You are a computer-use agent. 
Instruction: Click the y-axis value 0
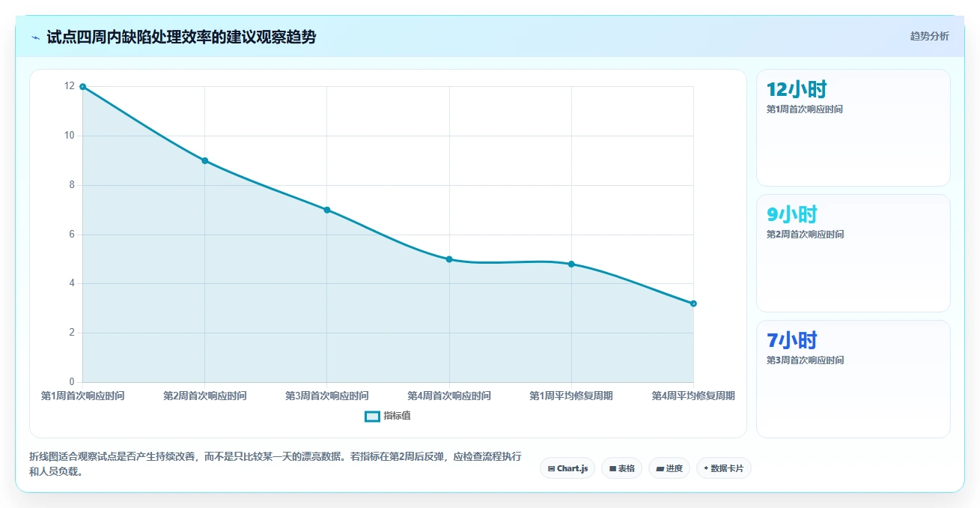click(x=72, y=382)
